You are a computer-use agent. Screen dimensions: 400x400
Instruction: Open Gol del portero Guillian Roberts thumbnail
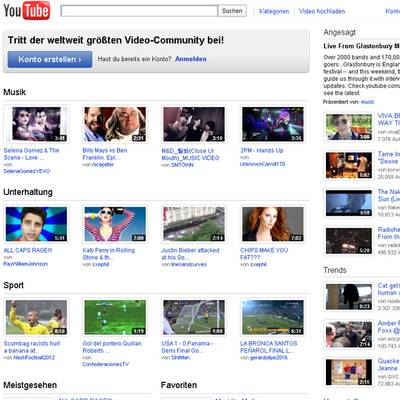coord(115,317)
